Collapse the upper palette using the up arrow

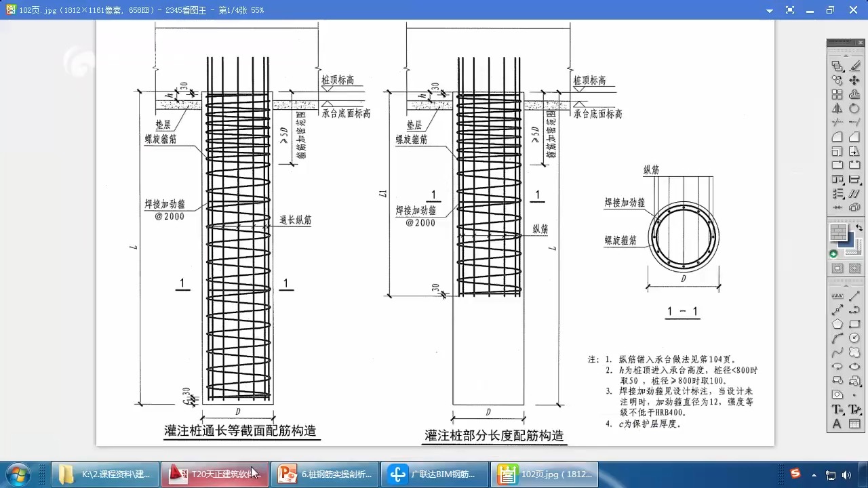(846, 55)
